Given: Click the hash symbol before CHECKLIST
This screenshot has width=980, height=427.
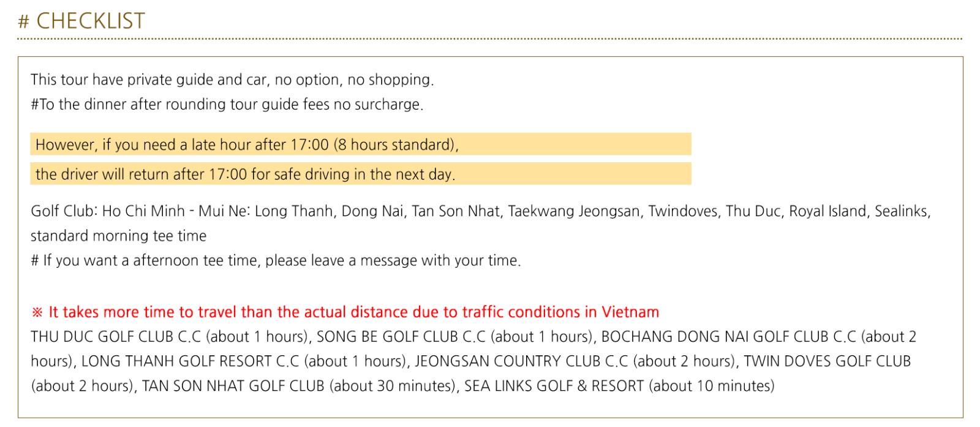Looking at the screenshot, I should click(23, 22).
